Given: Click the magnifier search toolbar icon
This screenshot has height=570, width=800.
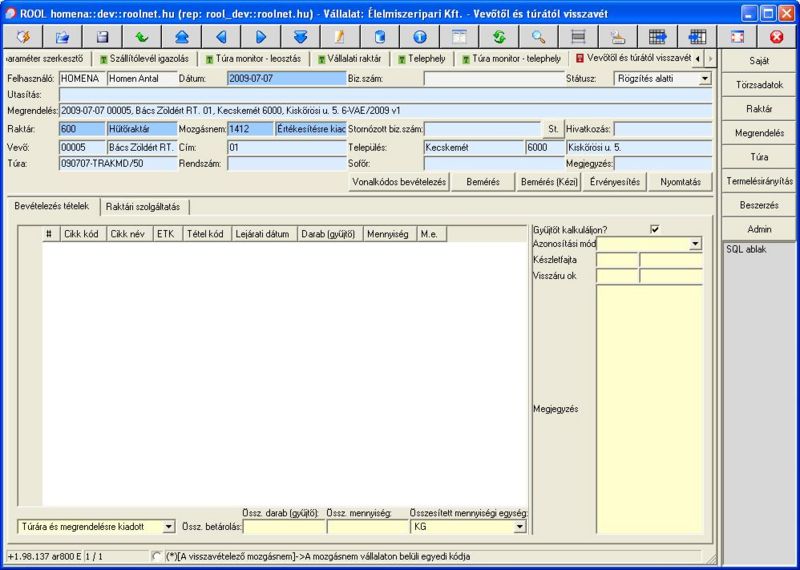Looking at the screenshot, I should click(x=538, y=37).
